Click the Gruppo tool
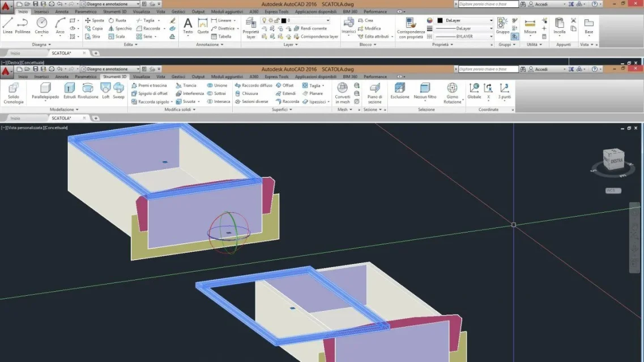Image resolution: width=644 pixels, height=362 pixels. tap(502, 25)
